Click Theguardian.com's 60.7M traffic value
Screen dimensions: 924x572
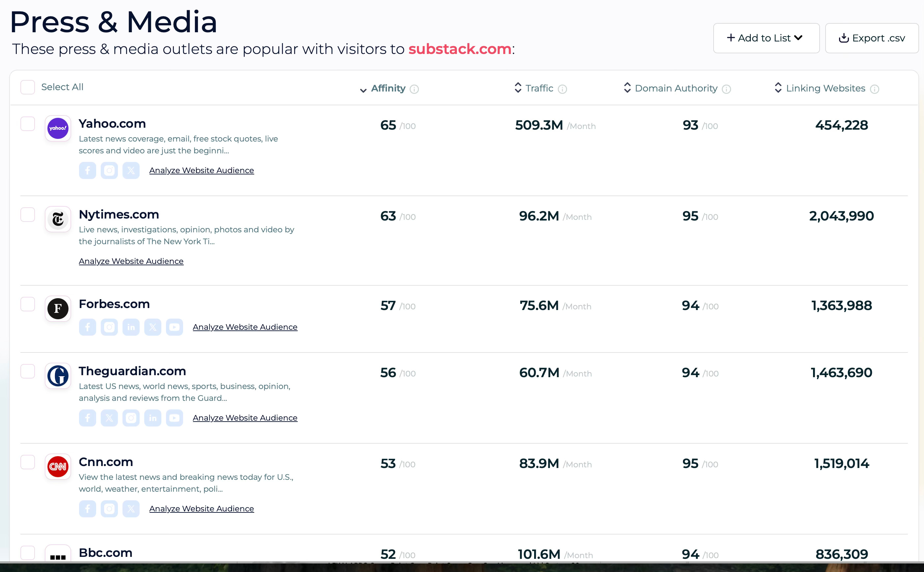[539, 373]
